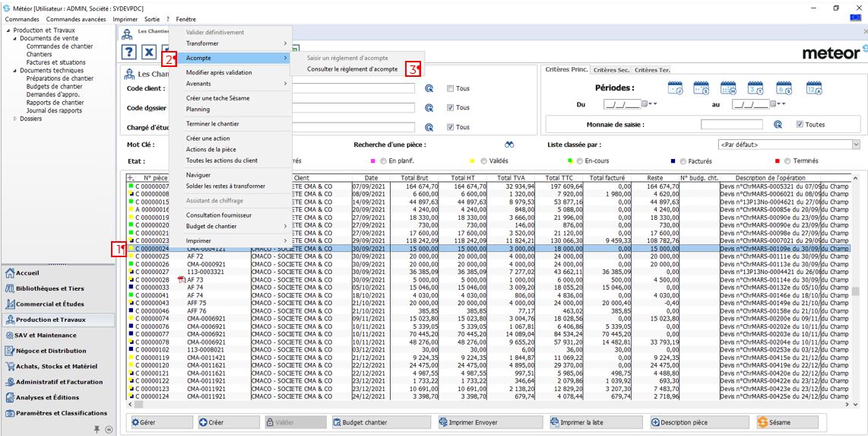Switch to the Critères Ter. tab

pyautogui.click(x=652, y=70)
